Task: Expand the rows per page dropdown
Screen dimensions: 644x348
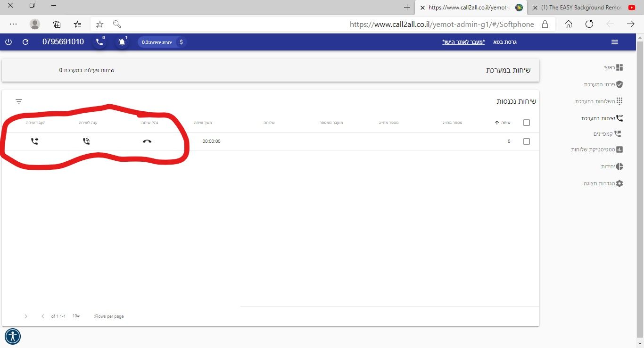Action: pos(76,316)
